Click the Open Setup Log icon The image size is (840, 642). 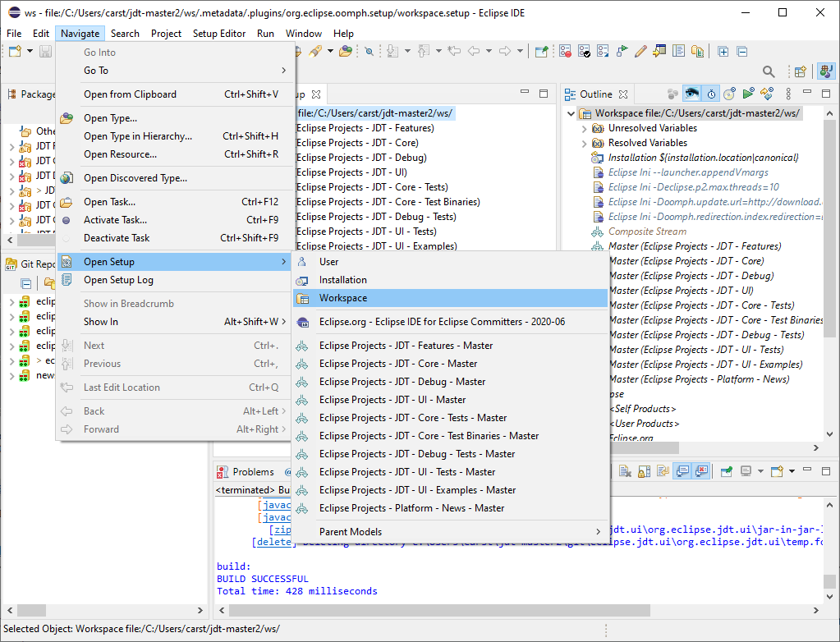pyautogui.click(x=67, y=279)
